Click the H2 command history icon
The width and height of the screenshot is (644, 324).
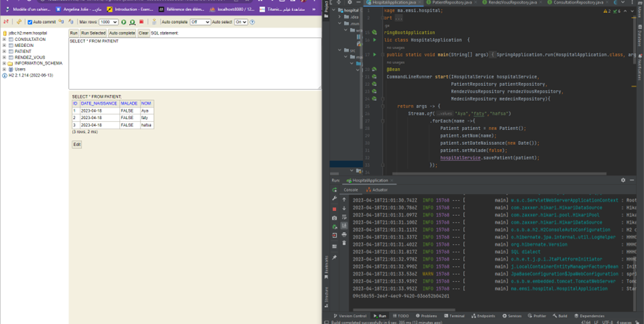[x=154, y=22]
